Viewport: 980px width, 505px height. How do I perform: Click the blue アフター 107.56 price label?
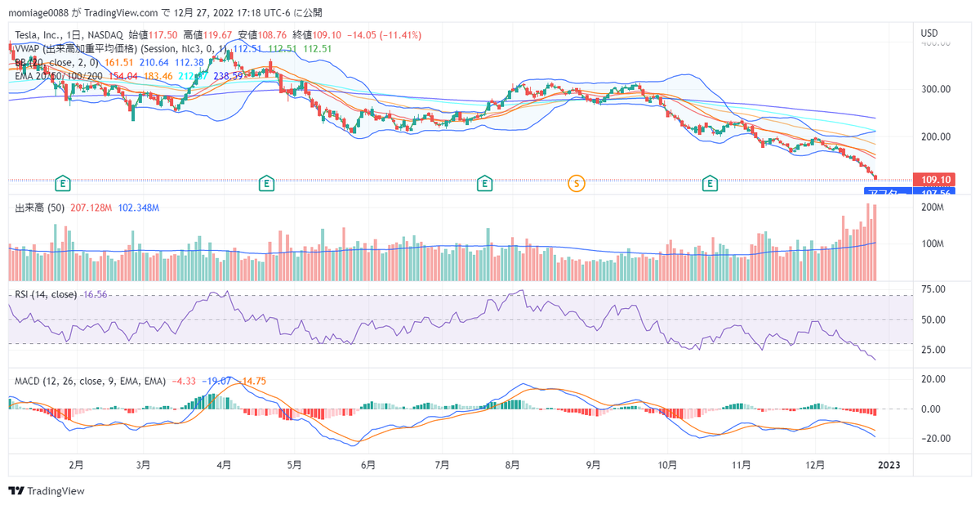click(x=909, y=193)
